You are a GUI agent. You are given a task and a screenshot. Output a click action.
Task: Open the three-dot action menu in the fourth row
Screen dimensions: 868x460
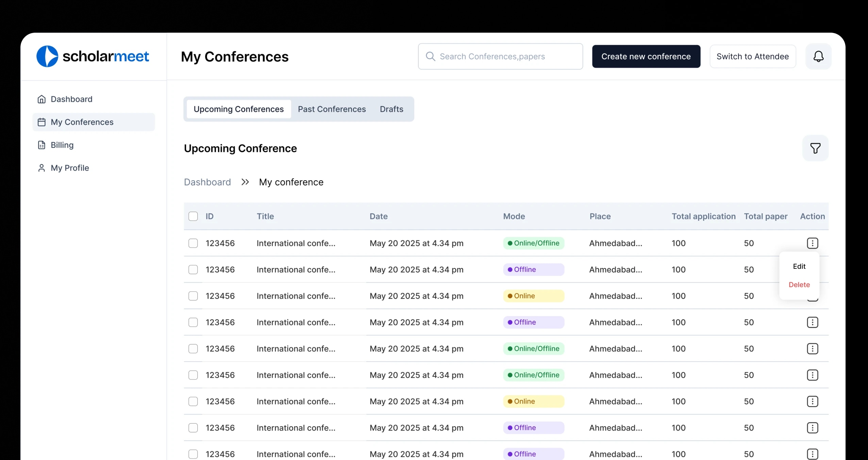tap(812, 322)
